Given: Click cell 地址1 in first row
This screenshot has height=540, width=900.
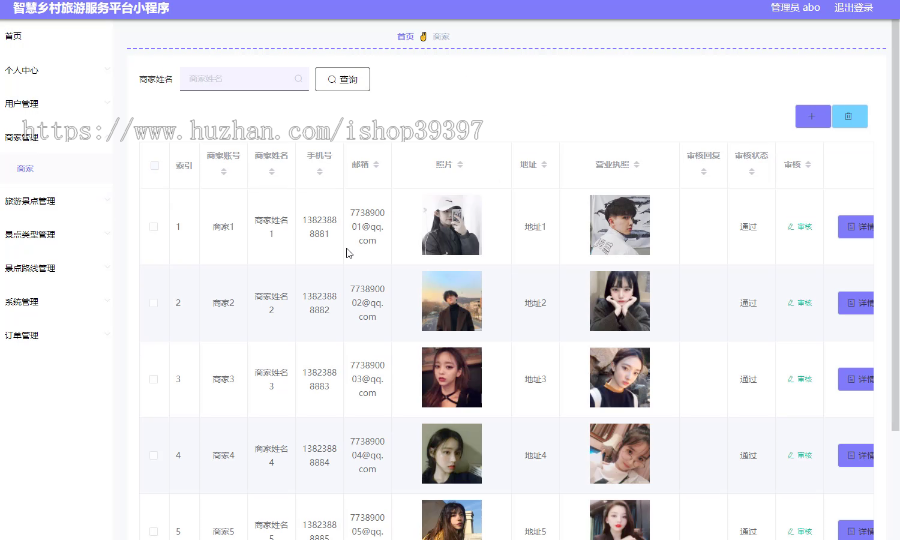Looking at the screenshot, I should pos(535,227).
